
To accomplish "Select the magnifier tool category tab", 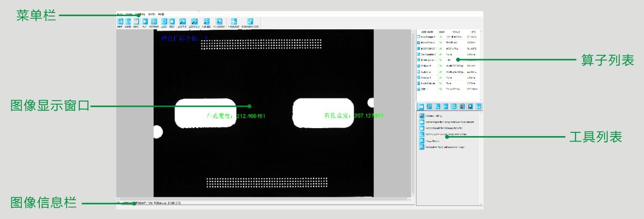I will (454, 106).
